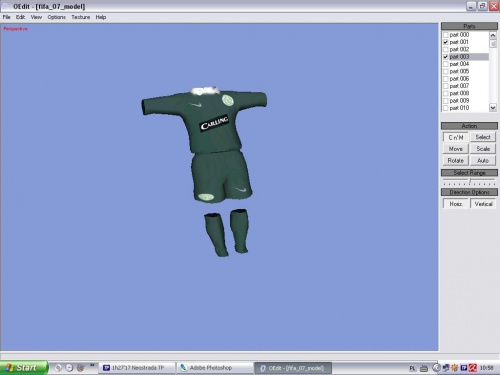
Task: Switch to Adobe Photoshop taskbar window
Action: coord(214,368)
